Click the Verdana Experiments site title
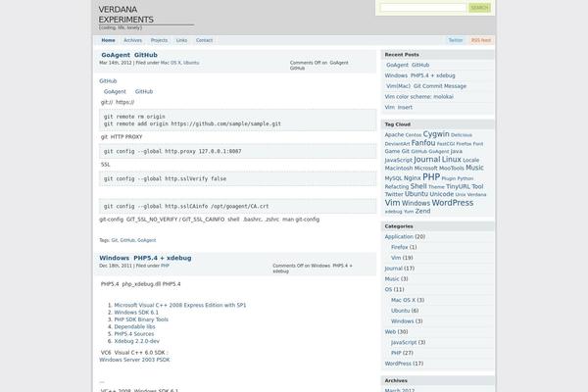Viewport: 588px width, 392px height. point(126,15)
